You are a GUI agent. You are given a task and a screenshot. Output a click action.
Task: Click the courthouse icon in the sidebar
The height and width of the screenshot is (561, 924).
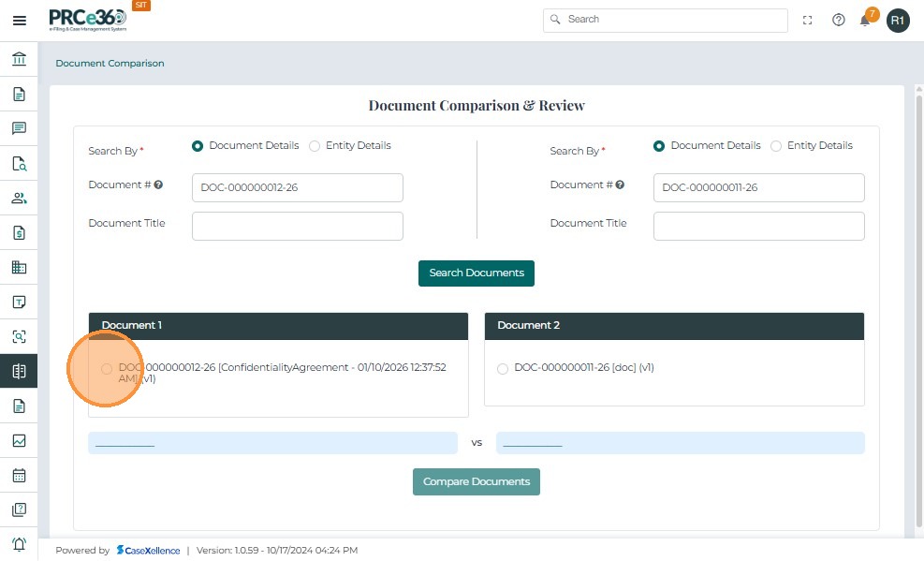19,60
